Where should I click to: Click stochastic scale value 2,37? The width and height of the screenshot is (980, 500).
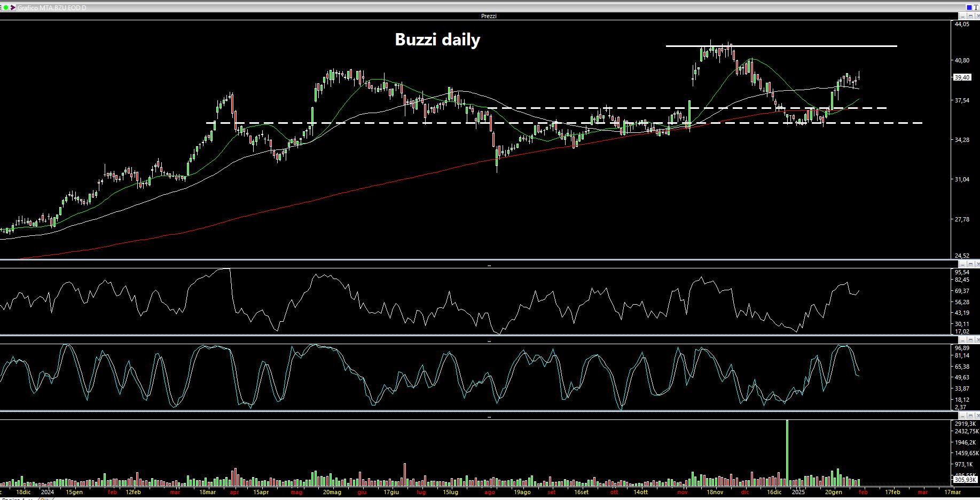pos(961,407)
